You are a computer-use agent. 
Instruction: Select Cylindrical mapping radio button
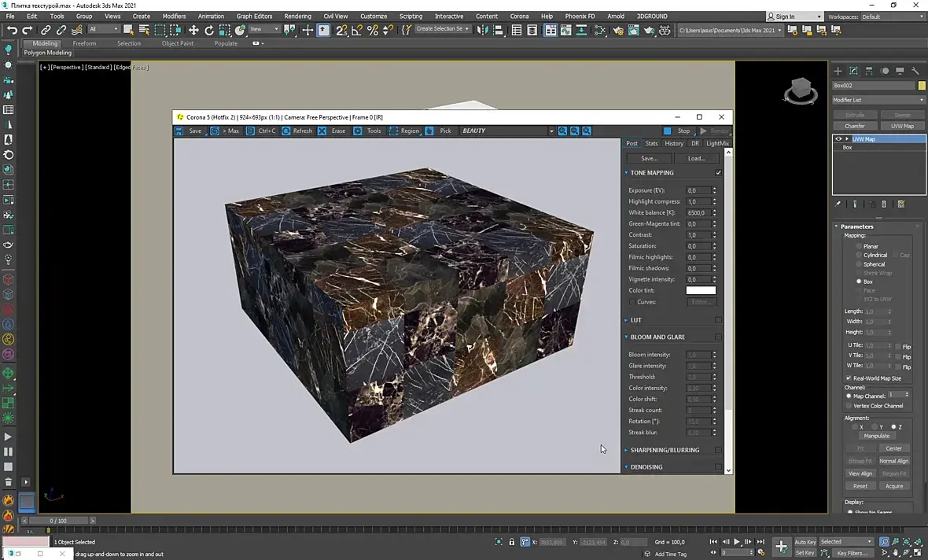(859, 255)
